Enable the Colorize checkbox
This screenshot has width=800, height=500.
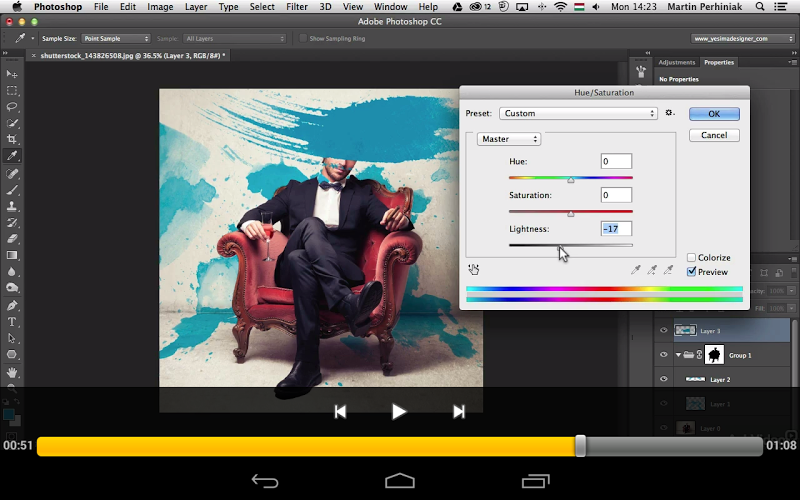click(x=692, y=258)
